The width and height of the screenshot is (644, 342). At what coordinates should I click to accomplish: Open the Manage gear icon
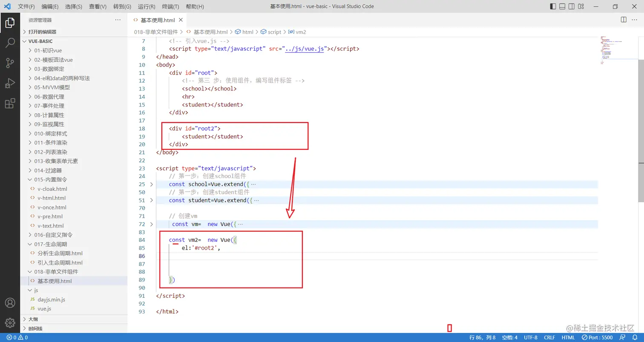(x=10, y=323)
